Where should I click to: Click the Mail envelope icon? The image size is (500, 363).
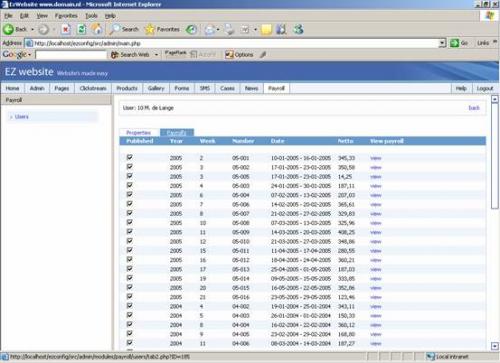[x=210, y=29]
